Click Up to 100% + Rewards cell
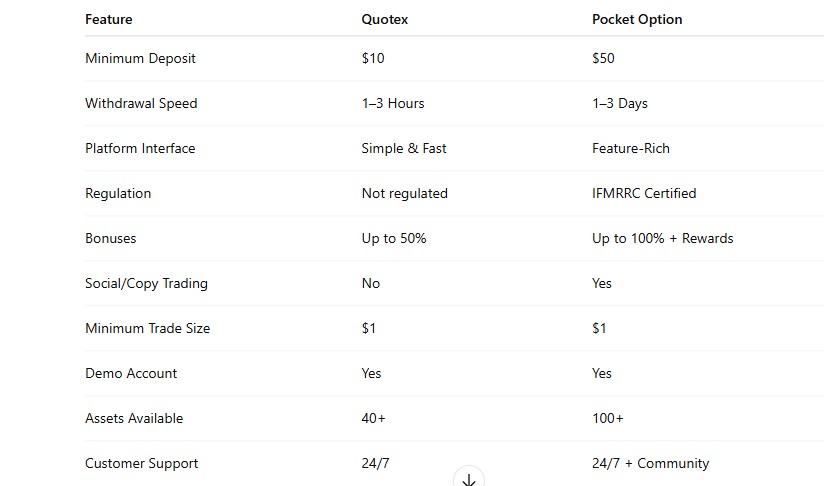Screen dimensions: 824x486 tap(663, 239)
